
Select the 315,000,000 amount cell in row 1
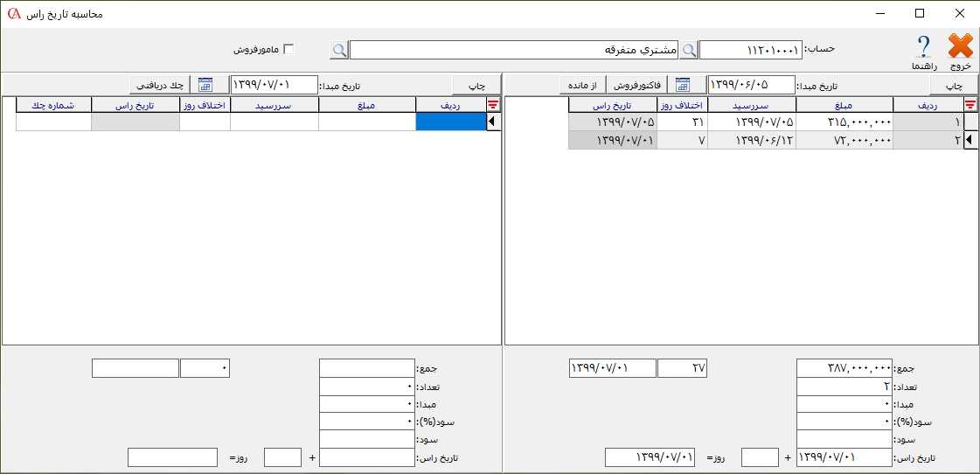(x=844, y=122)
